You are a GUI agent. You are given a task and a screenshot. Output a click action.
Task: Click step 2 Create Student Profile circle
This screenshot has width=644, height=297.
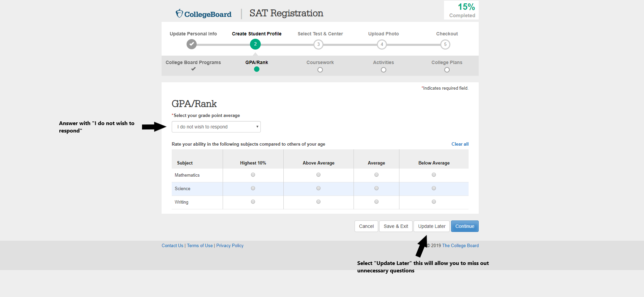pyautogui.click(x=255, y=44)
